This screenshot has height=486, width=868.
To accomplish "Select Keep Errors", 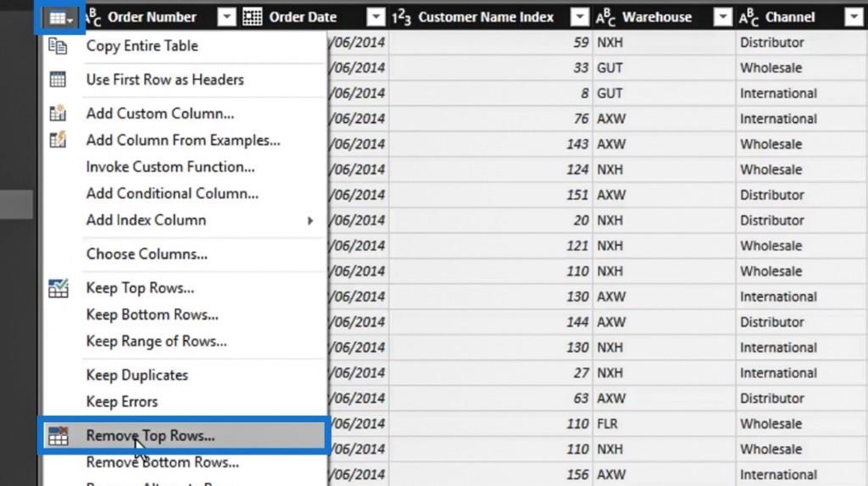I will click(x=122, y=402).
